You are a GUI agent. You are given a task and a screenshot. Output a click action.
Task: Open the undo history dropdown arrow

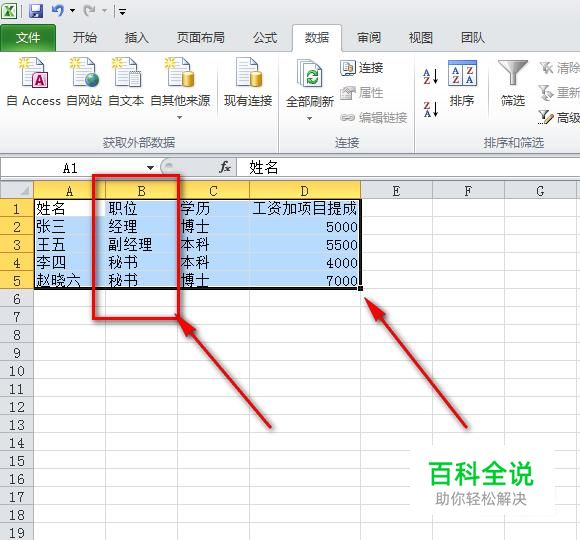pos(72,11)
